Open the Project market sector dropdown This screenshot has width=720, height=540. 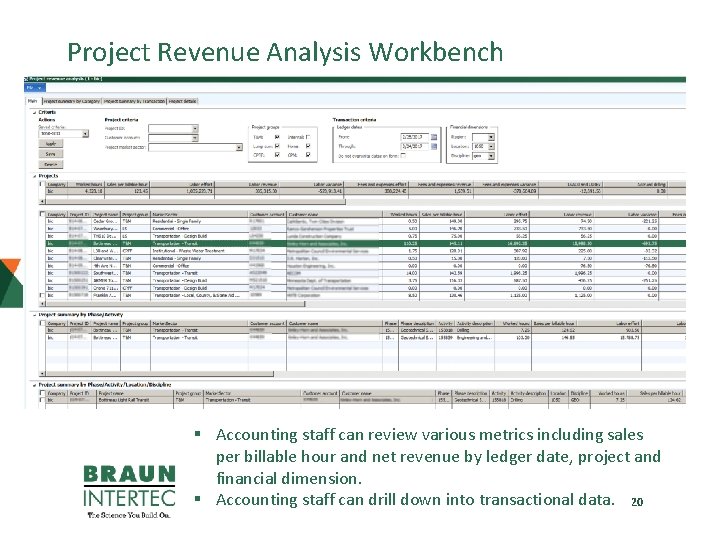click(x=239, y=147)
